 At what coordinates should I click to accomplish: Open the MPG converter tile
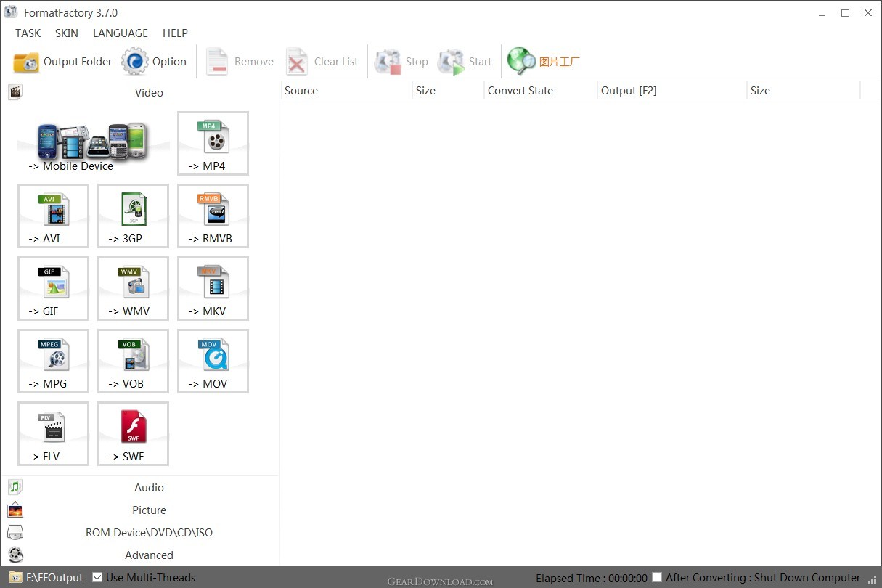[x=53, y=361]
